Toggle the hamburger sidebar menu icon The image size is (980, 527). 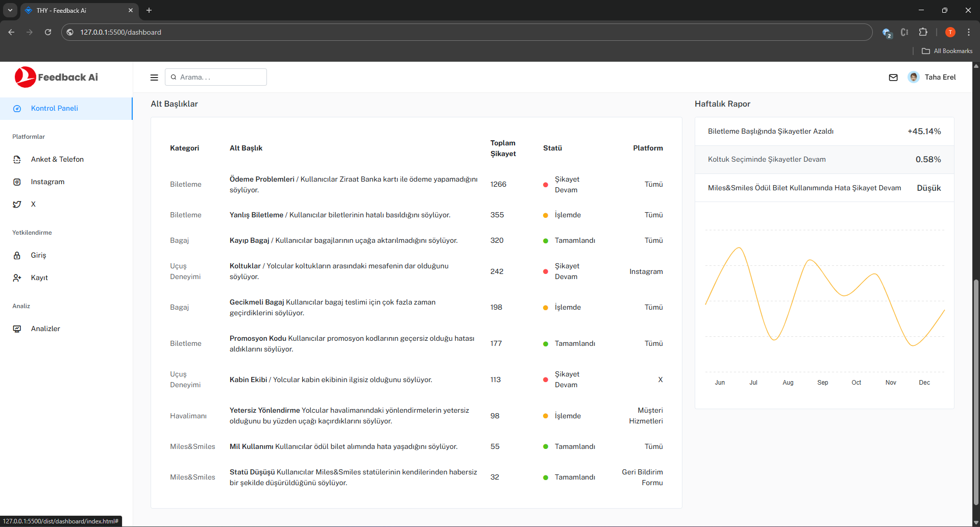coord(154,78)
